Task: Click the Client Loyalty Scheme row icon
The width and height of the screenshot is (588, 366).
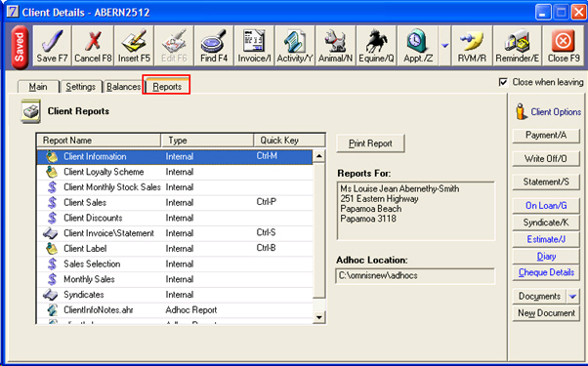Action: (x=52, y=172)
